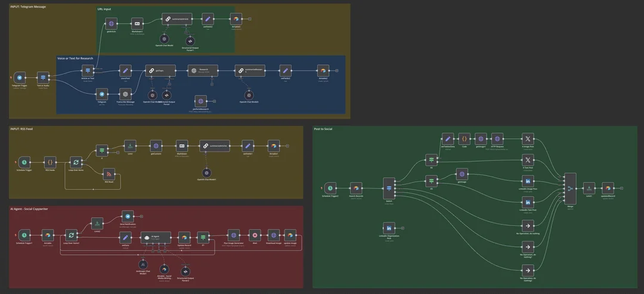This screenshot has height=294, width=644.
Task: Select the Research OpenAI node
Action: (203, 70)
